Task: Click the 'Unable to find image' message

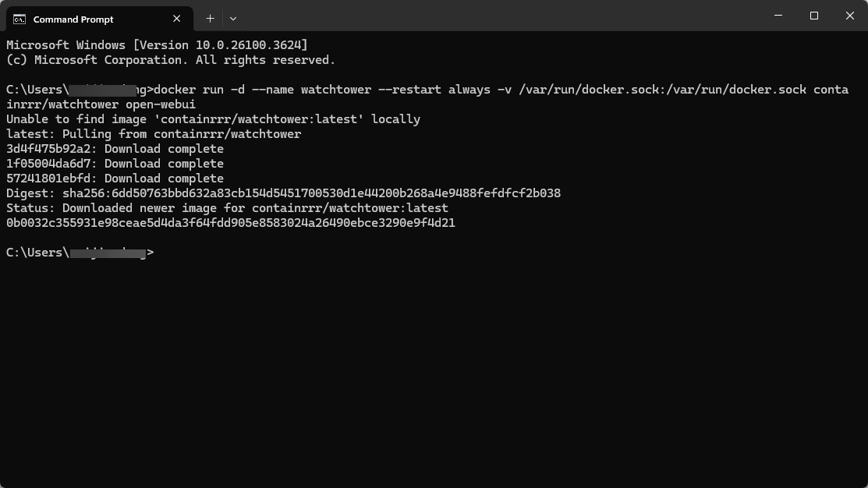Action: [x=213, y=119]
